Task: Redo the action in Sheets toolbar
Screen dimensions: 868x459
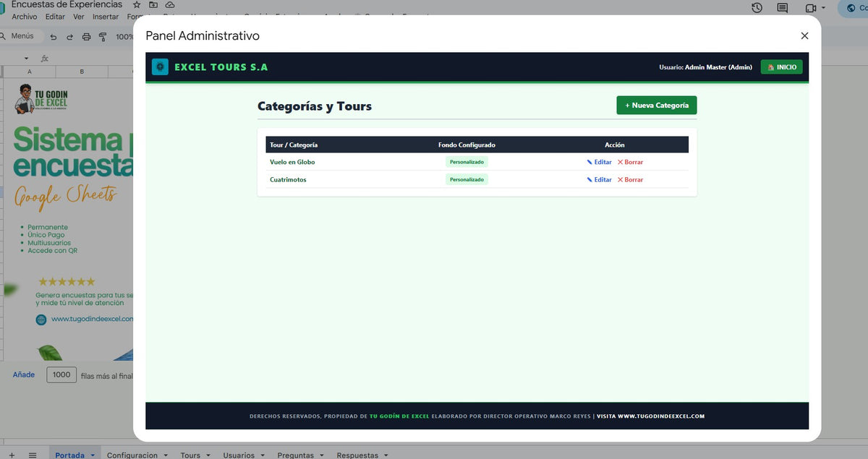Action: point(69,37)
